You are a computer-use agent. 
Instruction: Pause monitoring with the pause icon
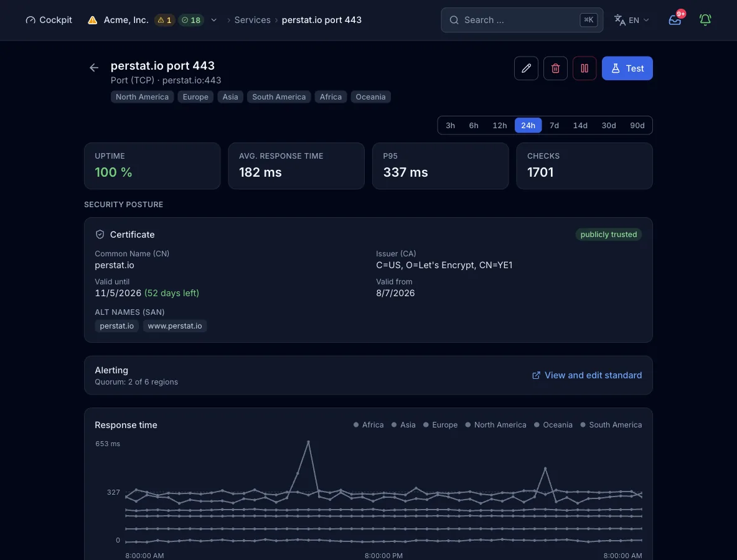tap(584, 68)
